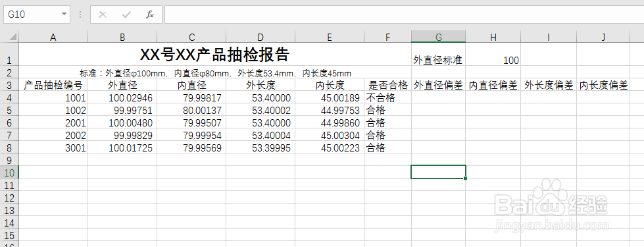The image size is (644, 247).
Task: Click header cell 是否合格
Action: pyautogui.click(x=387, y=86)
